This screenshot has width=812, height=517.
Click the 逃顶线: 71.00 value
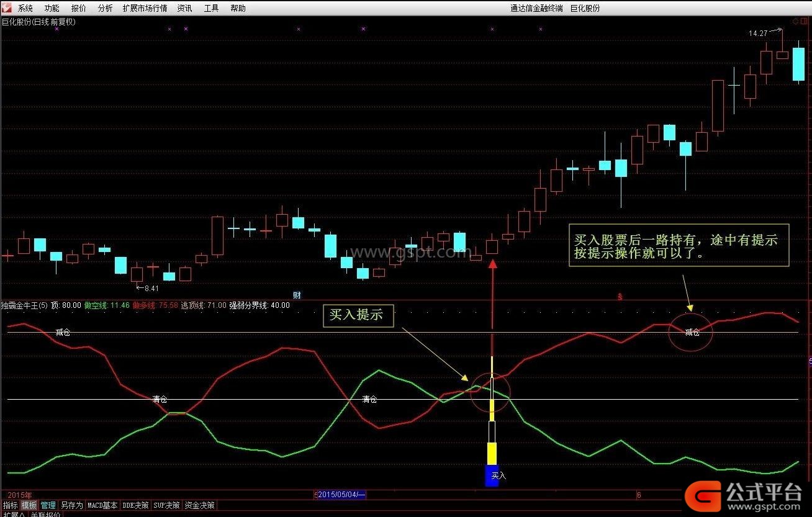click(204, 305)
